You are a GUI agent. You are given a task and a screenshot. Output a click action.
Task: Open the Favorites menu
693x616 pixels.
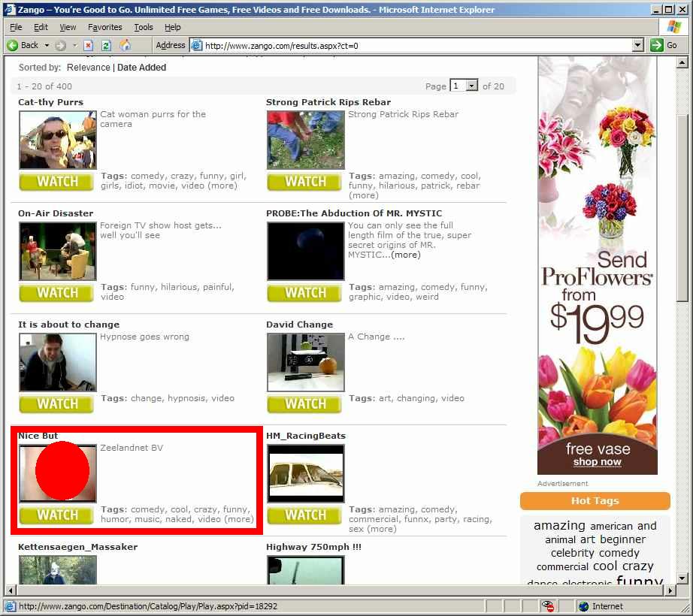[104, 27]
